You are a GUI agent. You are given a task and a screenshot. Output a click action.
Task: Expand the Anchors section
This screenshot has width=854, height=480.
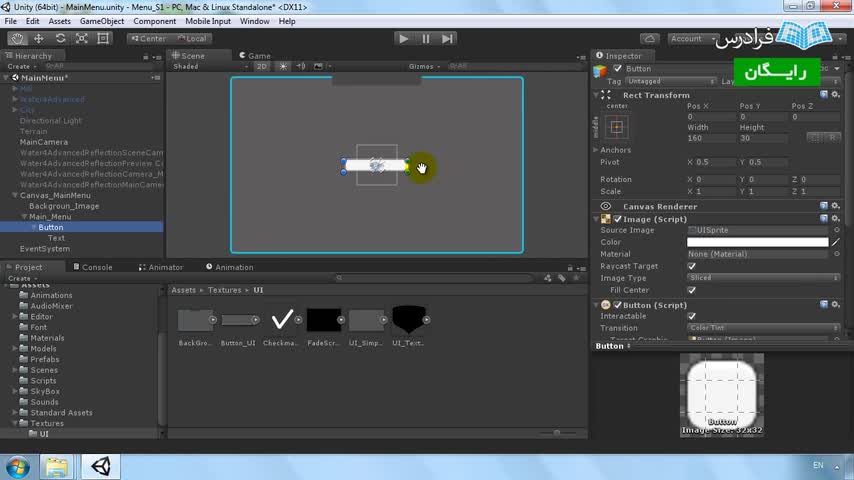coord(596,150)
